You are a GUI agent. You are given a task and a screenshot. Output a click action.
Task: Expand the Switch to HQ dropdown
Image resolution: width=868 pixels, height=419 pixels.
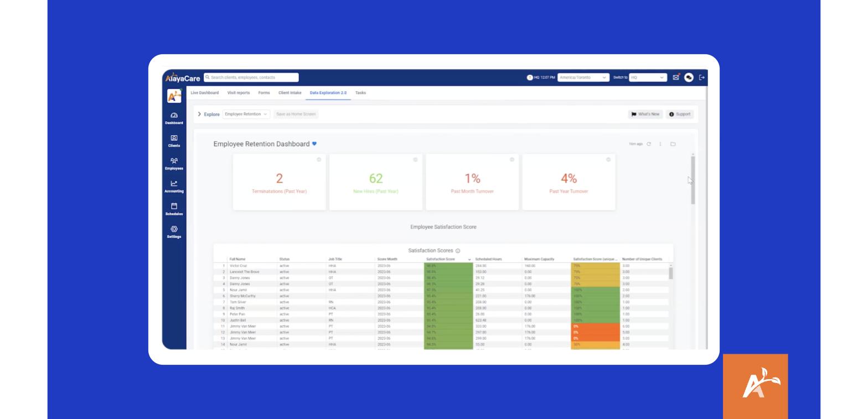[648, 77]
